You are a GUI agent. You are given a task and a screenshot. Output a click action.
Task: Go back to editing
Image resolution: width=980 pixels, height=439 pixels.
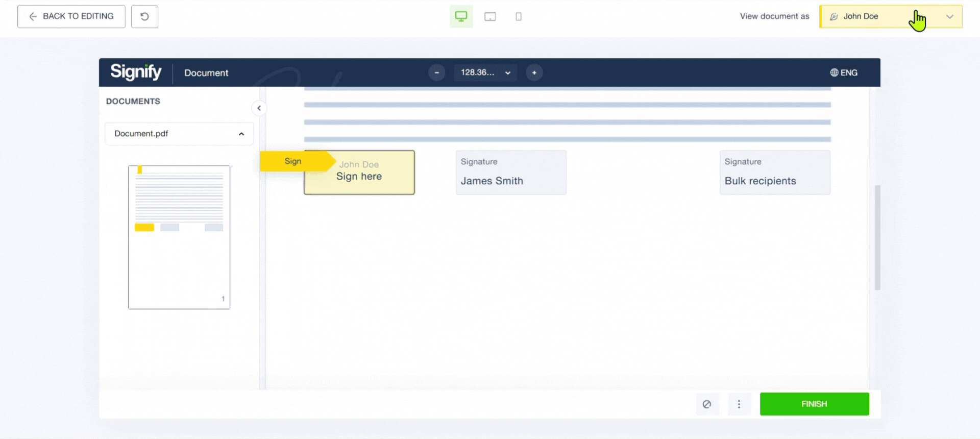(x=71, y=16)
